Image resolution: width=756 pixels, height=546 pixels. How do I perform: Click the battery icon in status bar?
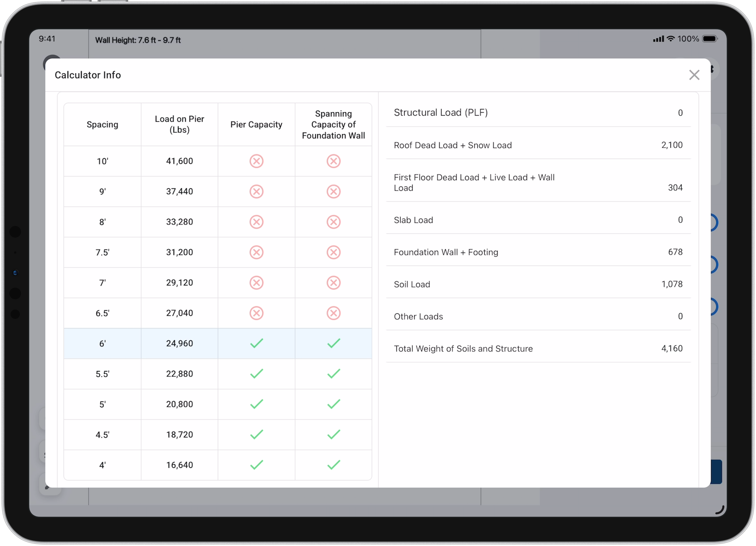tap(709, 39)
